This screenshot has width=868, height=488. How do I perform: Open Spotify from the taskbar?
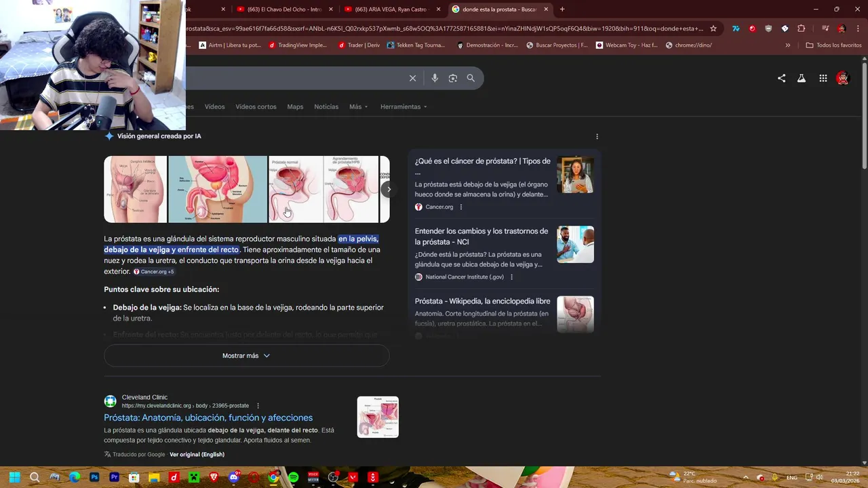click(x=293, y=477)
